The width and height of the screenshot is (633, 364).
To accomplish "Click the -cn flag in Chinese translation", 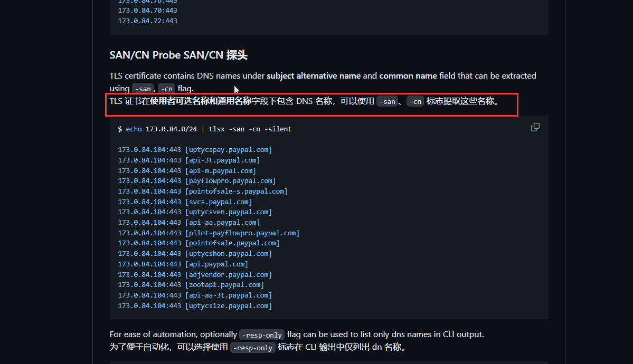I will (x=415, y=101).
